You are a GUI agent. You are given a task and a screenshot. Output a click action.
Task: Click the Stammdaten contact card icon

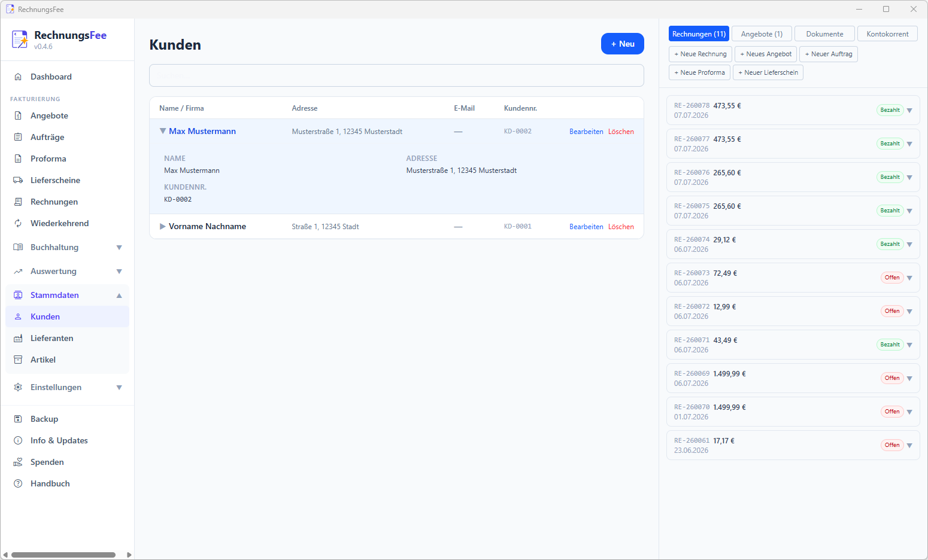[18, 295]
